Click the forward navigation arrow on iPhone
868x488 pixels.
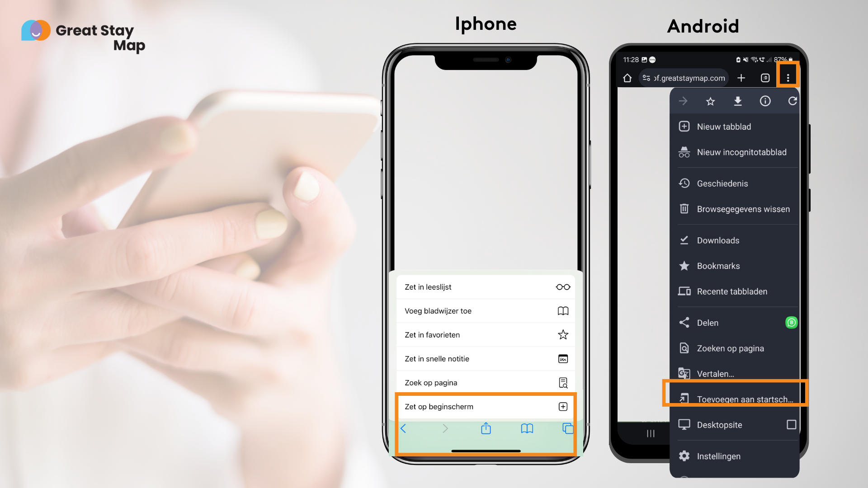pyautogui.click(x=445, y=428)
